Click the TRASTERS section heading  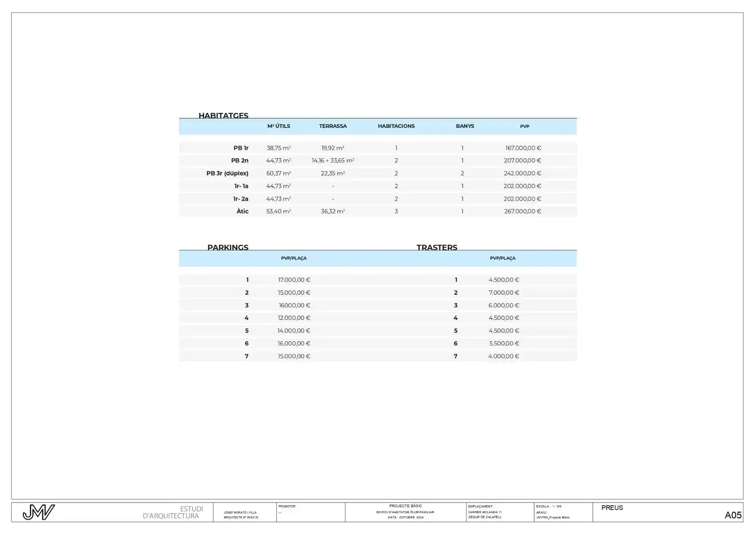[437, 247]
